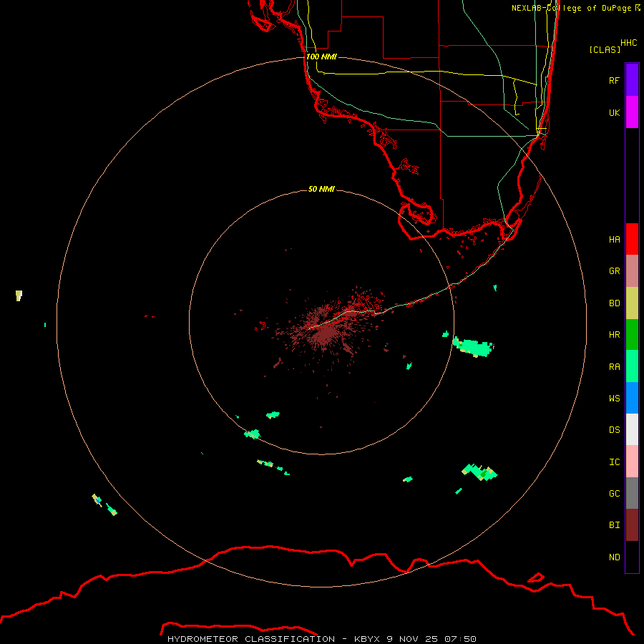Click the '9 NOV 25' date text

(413, 639)
